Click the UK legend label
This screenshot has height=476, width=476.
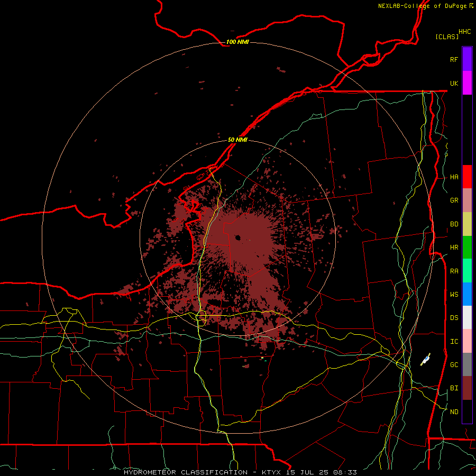pos(454,83)
